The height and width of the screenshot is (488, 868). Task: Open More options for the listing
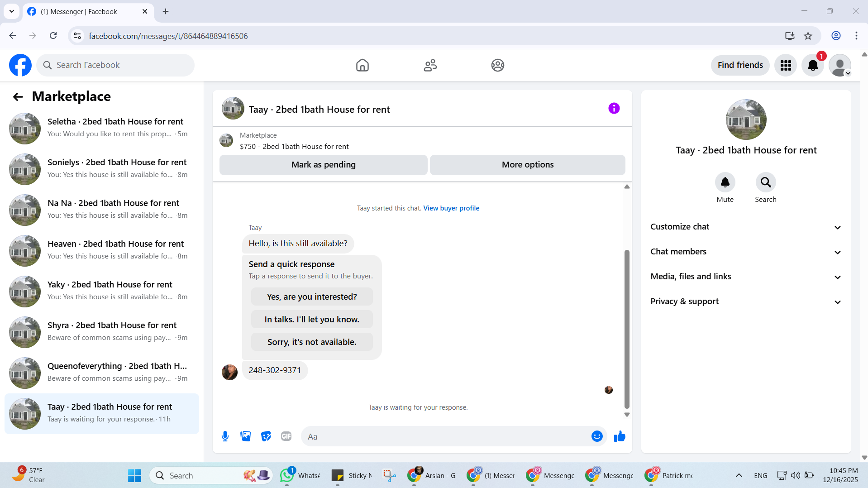[x=527, y=165]
